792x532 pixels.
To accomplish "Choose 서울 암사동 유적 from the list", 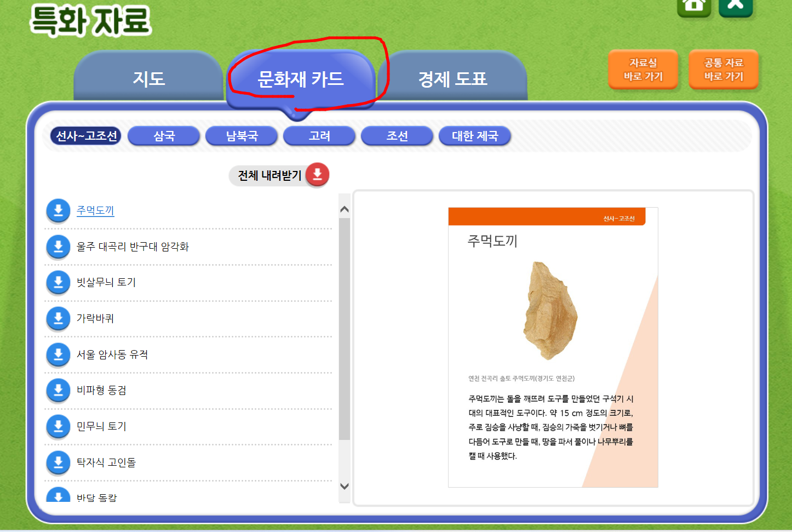I will click(x=112, y=354).
